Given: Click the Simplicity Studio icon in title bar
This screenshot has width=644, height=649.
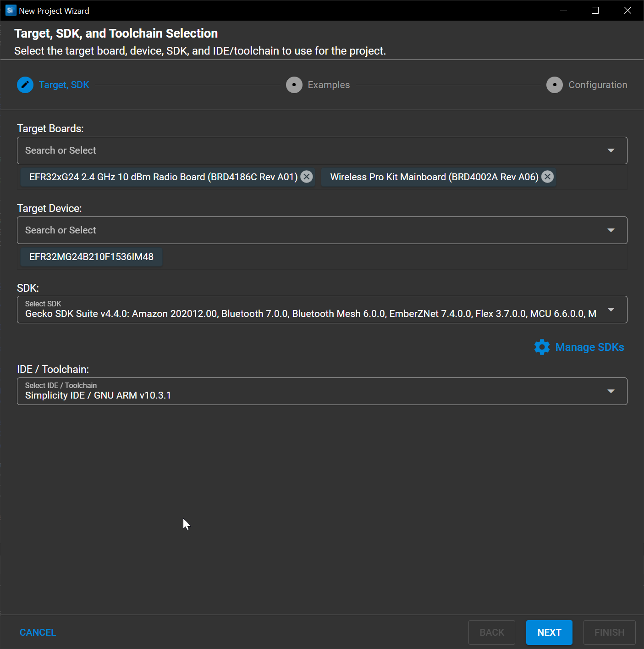Looking at the screenshot, I should 11,10.
